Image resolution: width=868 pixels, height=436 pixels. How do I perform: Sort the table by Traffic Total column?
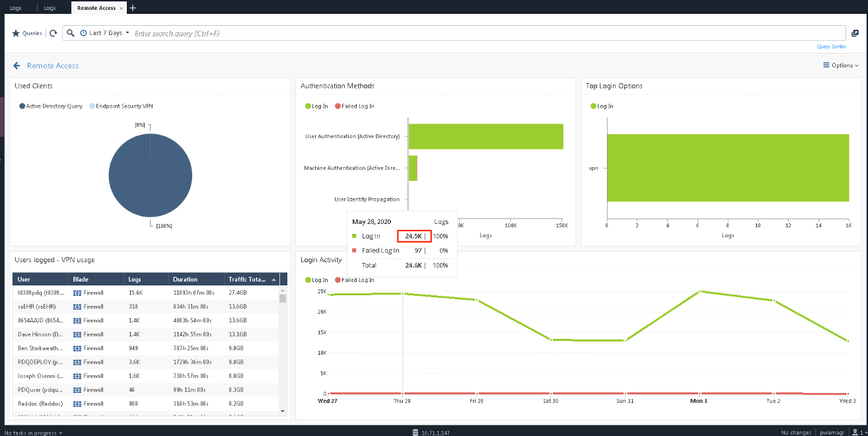247,279
